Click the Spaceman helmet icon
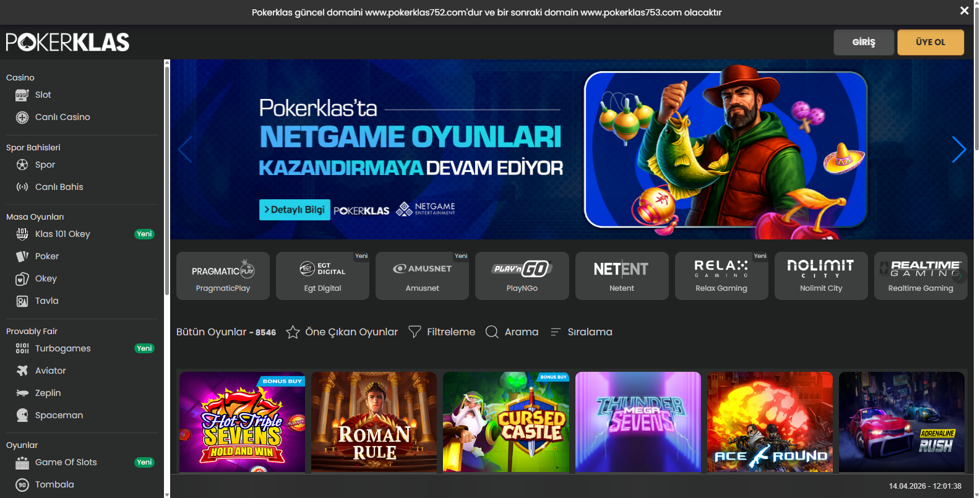Viewport: 980px width, 498px height. [x=22, y=415]
